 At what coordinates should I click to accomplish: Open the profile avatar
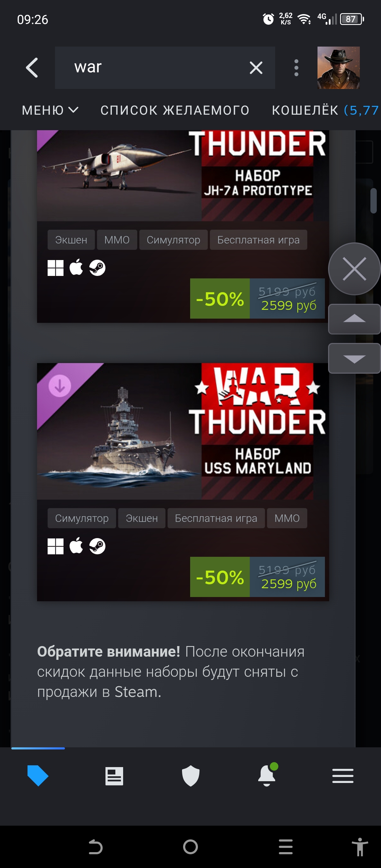[338, 67]
